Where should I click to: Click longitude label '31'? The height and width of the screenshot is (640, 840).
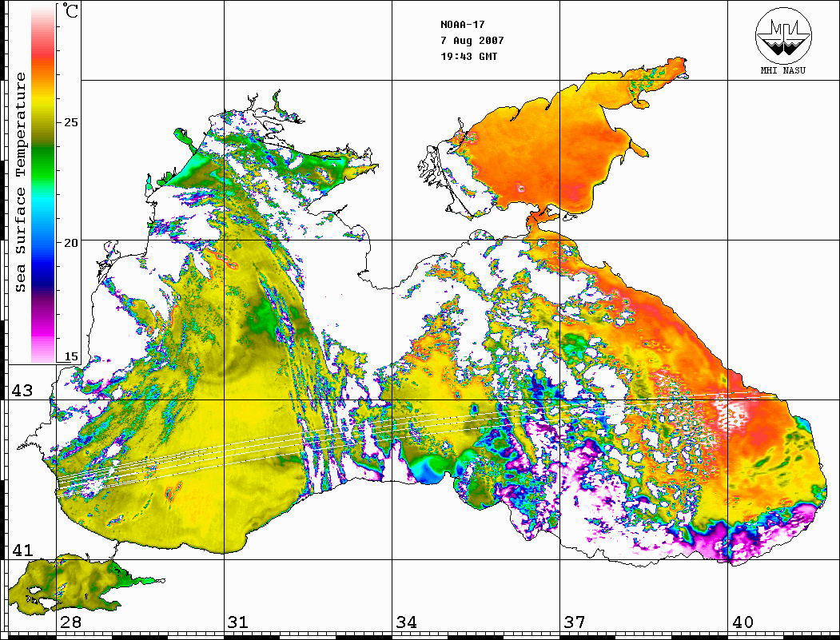(238, 622)
